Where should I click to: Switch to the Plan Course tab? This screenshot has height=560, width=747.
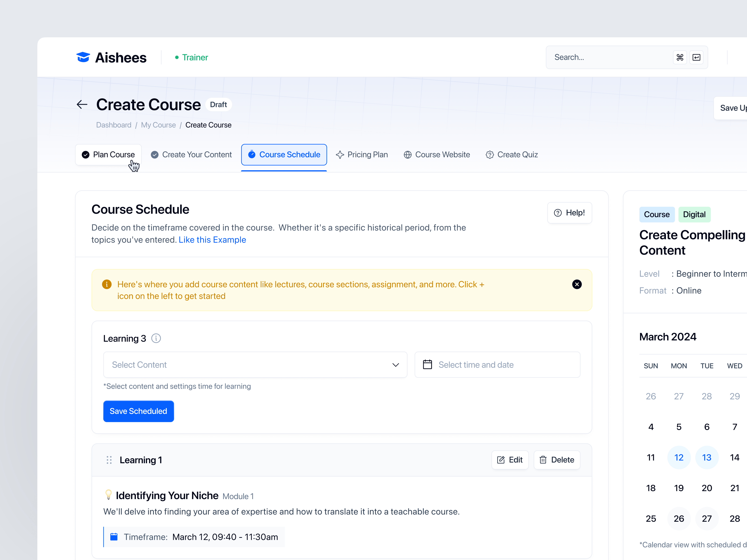point(114,155)
